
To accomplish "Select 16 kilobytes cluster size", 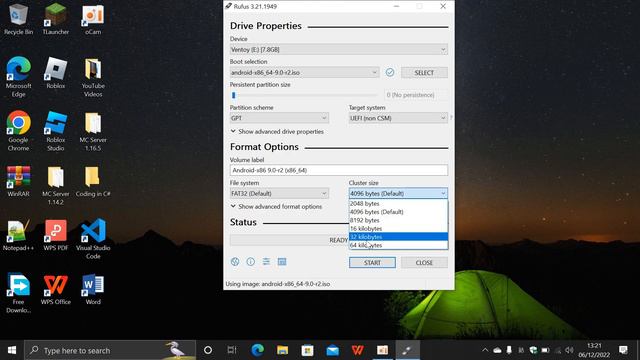I will point(398,229).
